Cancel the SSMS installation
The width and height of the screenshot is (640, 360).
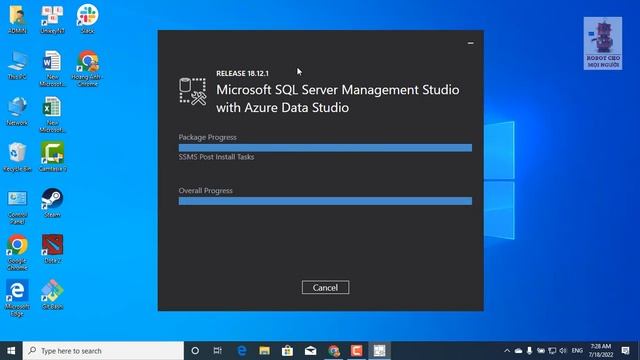(325, 287)
